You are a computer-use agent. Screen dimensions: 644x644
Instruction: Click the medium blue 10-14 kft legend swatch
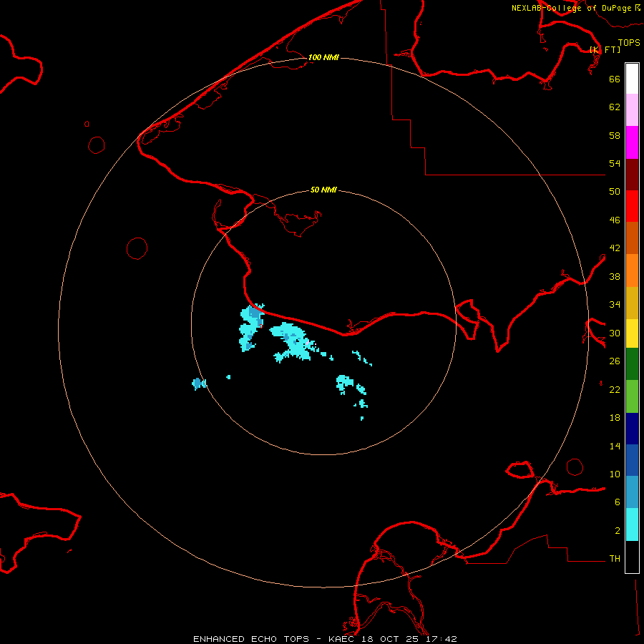coord(632,460)
